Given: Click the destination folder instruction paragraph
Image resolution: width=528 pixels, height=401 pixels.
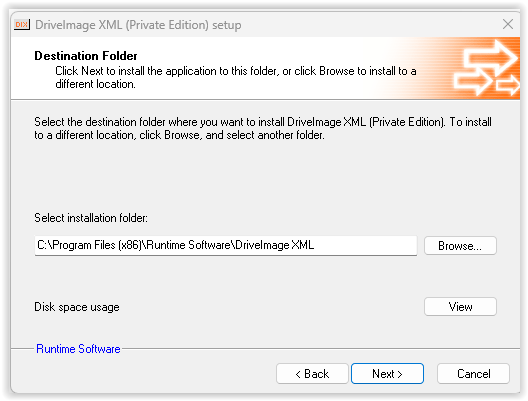Looking at the screenshot, I should point(263,128).
